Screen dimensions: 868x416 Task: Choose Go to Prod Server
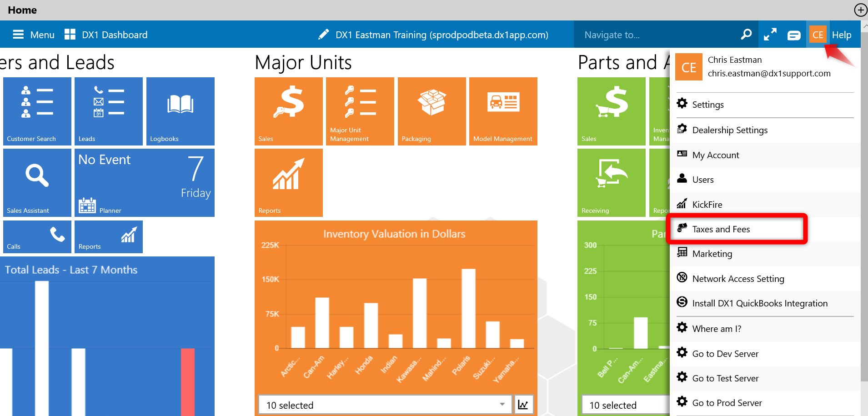(765, 403)
